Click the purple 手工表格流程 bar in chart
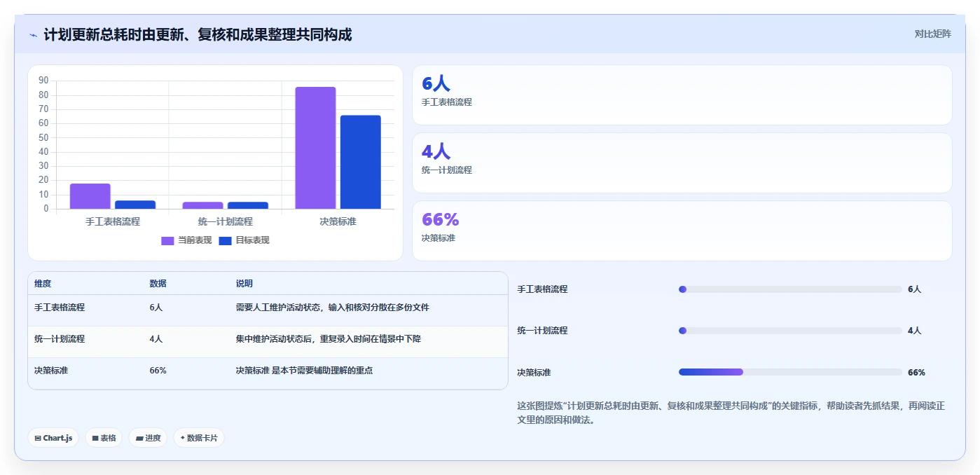The image size is (980, 475). (x=90, y=196)
